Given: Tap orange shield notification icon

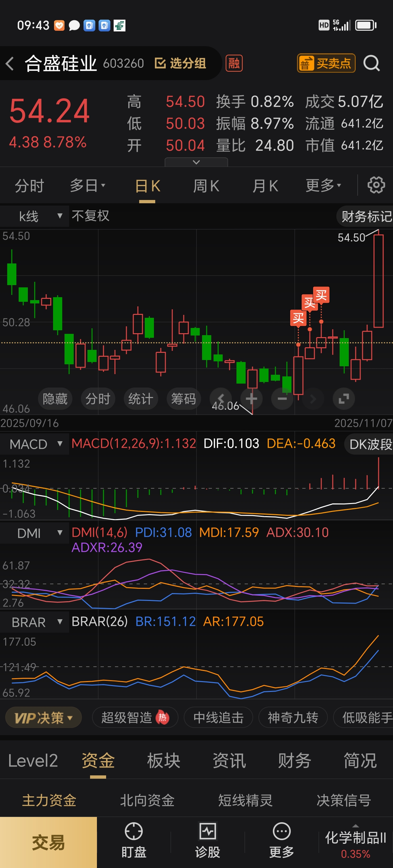Looking at the screenshot, I should click(x=59, y=26).
